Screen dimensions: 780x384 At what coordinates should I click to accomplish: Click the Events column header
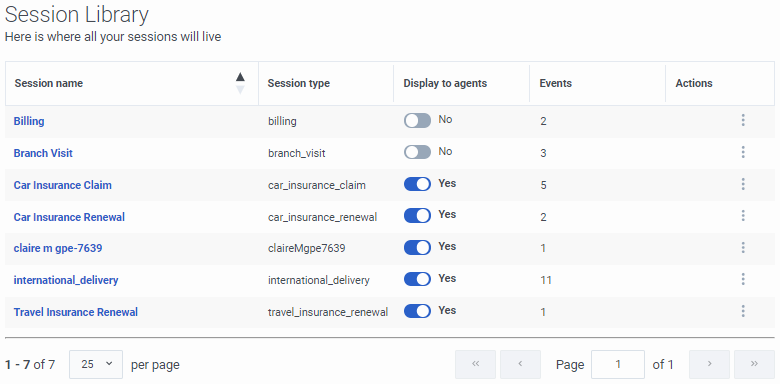[x=597, y=84]
